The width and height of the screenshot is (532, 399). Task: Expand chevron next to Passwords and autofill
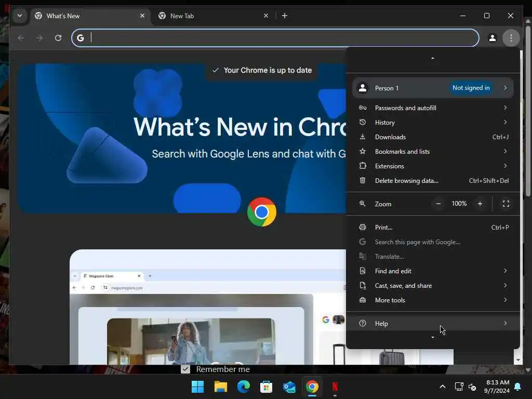click(505, 108)
